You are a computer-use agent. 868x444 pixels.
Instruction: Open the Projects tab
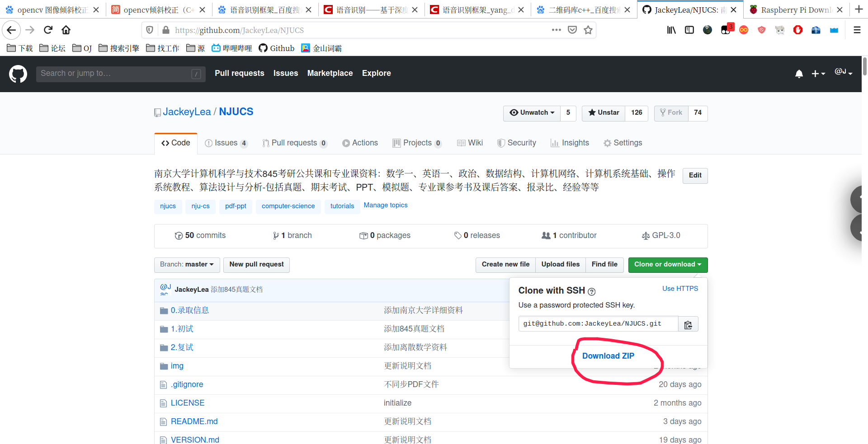[x=417, y=143]
